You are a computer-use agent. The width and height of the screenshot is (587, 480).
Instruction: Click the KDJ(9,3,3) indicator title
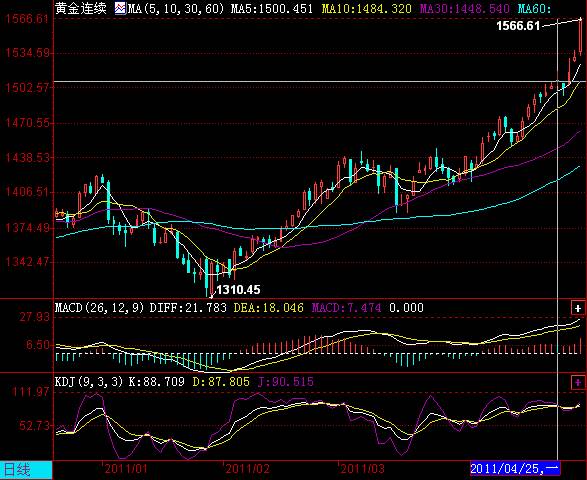(89, 382)
